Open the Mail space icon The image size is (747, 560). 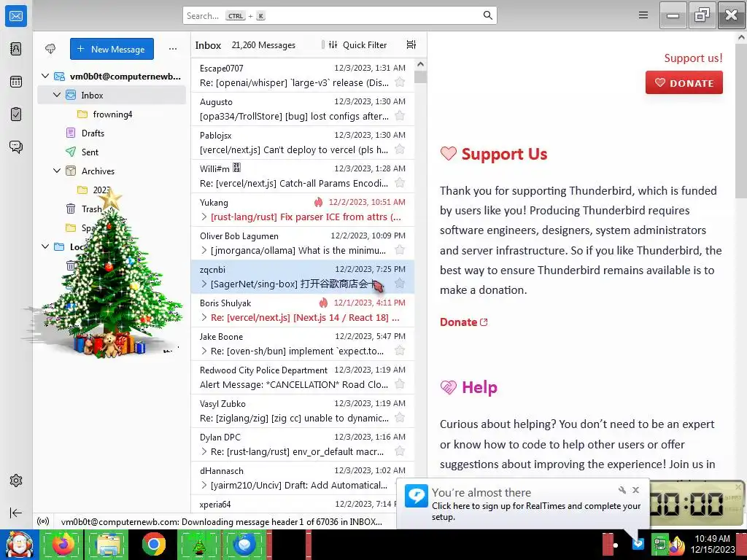click(x=16, y=16)
